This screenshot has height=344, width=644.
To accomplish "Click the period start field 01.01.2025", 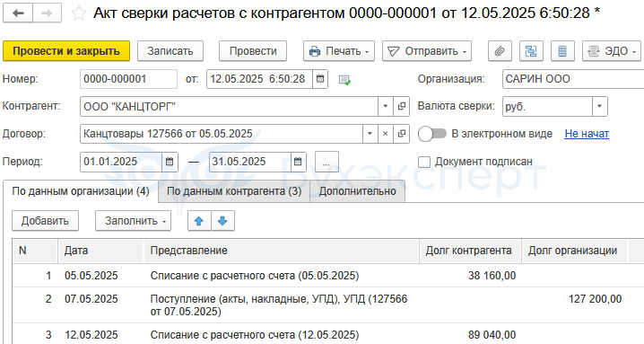I will tap(121, 162).
